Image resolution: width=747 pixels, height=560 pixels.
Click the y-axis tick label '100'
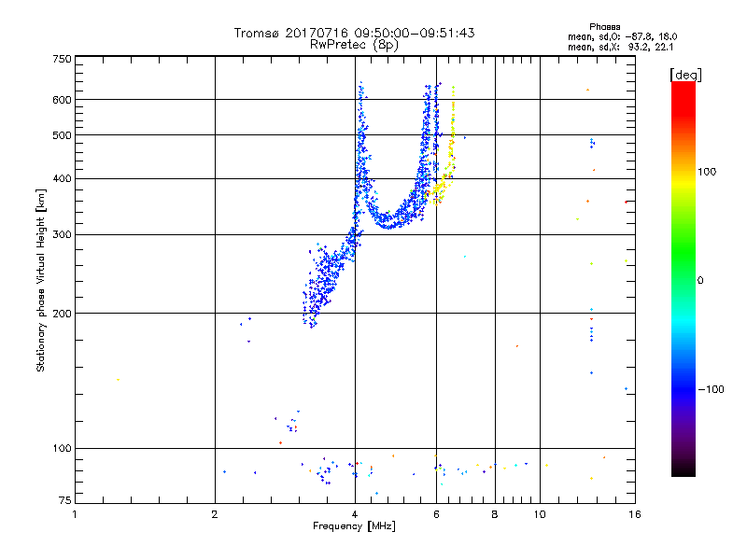click(62, 449)
